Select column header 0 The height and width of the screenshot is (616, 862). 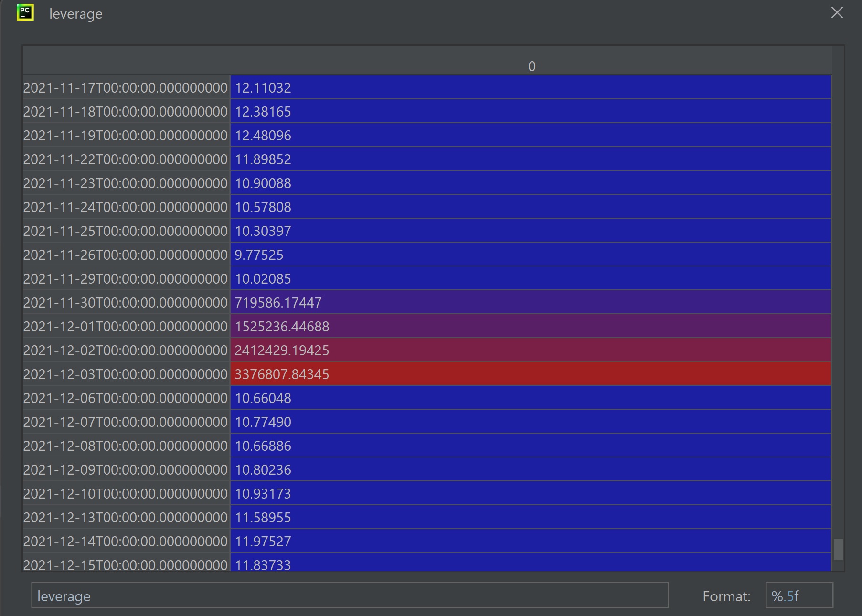pyautogui.click(x=532, y=66)
